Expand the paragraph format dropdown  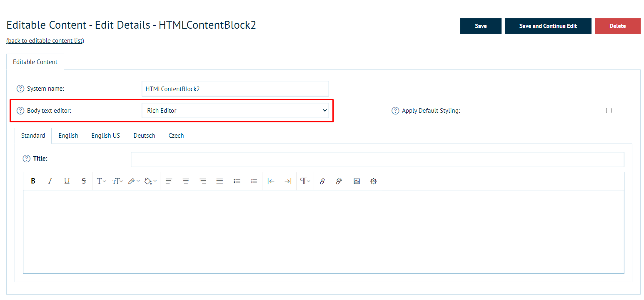[x=305, y=181]
